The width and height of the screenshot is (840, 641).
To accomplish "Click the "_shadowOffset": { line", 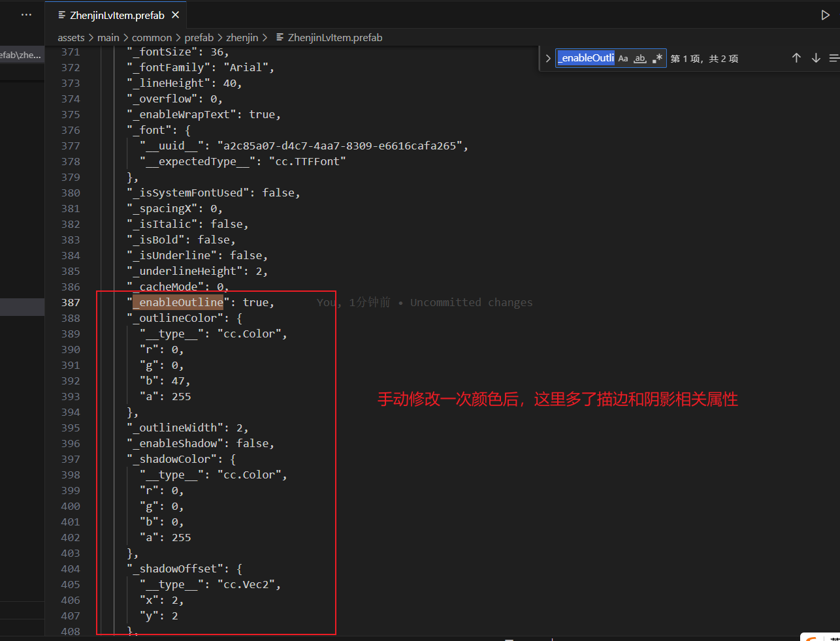I will click(184, 569).
